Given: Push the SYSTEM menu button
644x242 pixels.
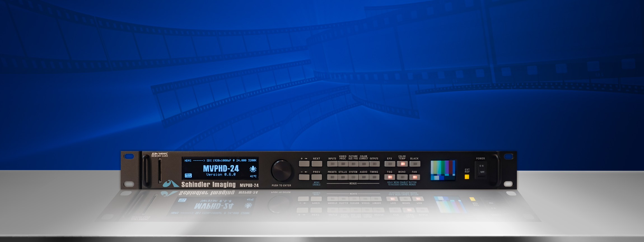Looking at the screenshot, I should (x=353, y=177).
